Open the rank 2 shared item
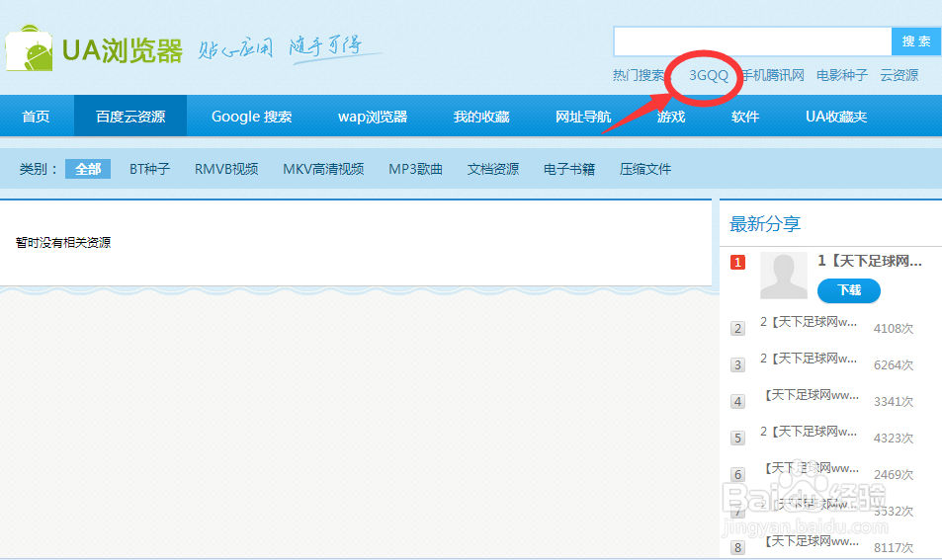 [808, 322]
